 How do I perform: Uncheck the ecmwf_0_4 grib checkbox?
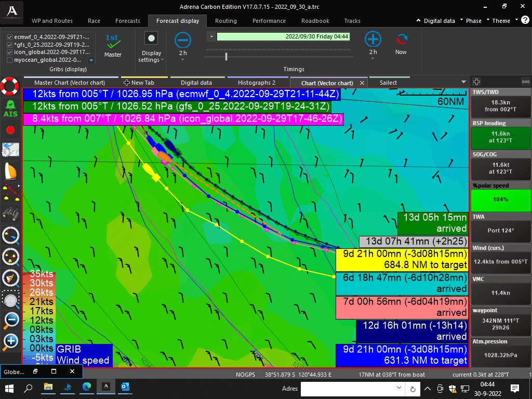tap(10, 37)
